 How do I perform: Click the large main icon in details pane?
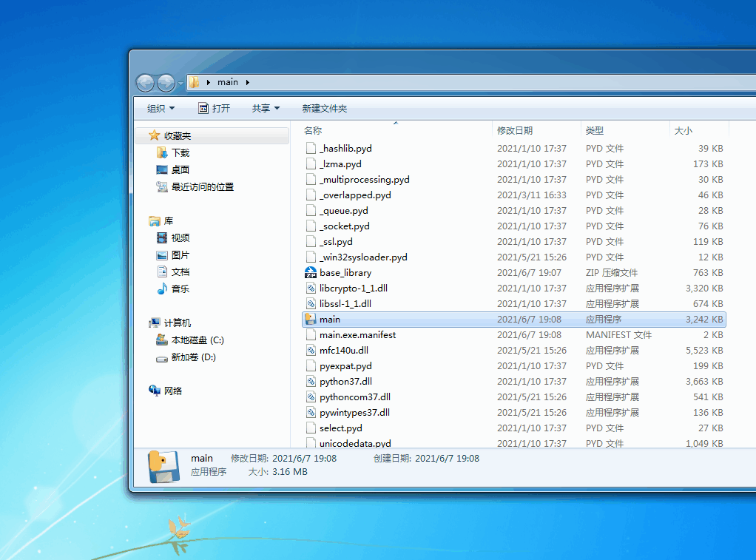click(164, 467)
